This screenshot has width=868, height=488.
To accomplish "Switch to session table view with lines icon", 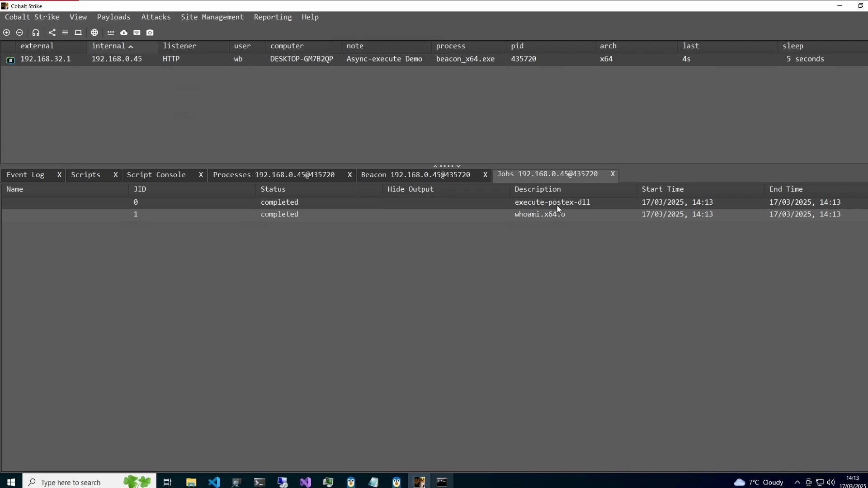I will pyautogui.click(x=65, y=33).
